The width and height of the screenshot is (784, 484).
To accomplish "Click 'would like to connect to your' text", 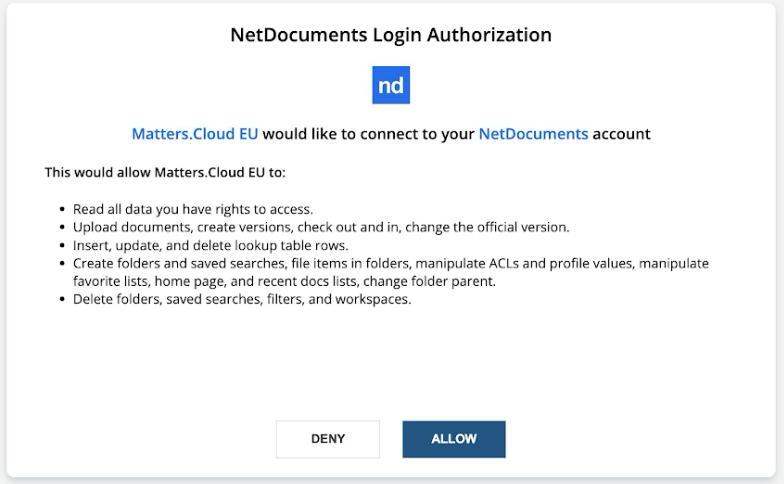I will [368, 134].
